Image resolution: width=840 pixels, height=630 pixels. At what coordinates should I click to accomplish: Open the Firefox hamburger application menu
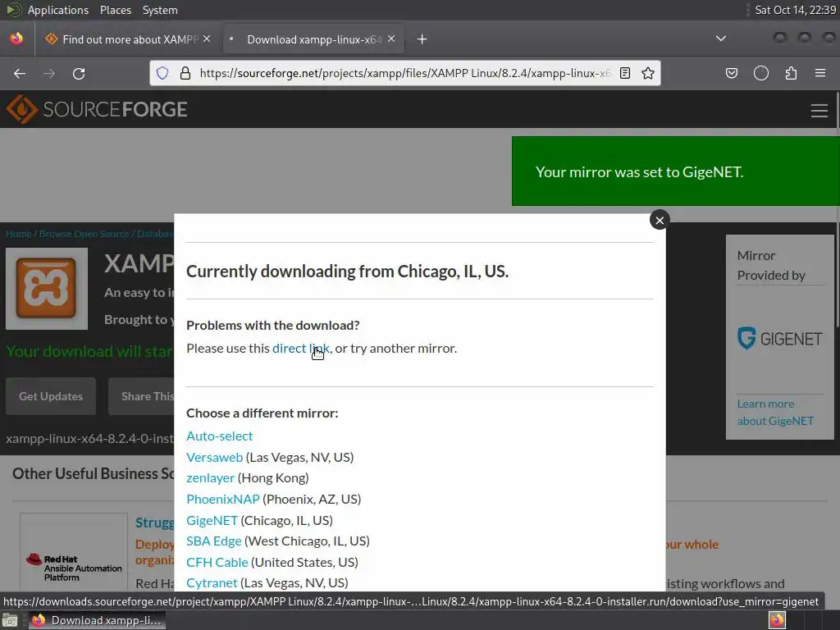pyautogui.click(x=820, y=73)
